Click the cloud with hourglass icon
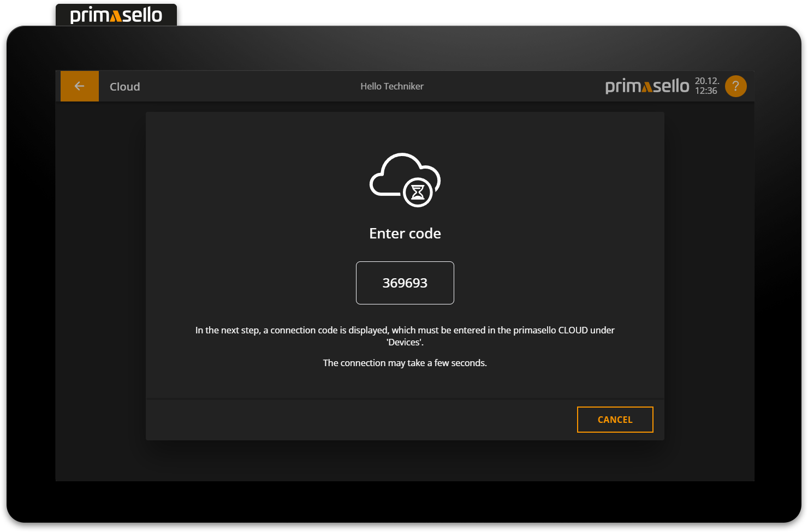 pos(405,180)
